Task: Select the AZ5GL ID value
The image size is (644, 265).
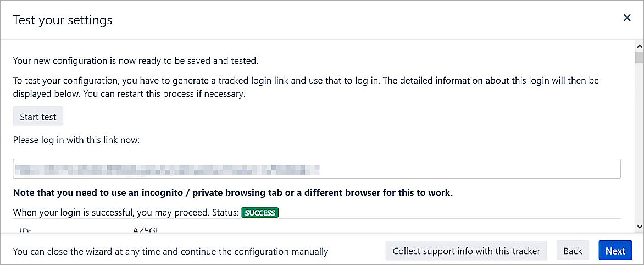Action: (x=145, y=230)
